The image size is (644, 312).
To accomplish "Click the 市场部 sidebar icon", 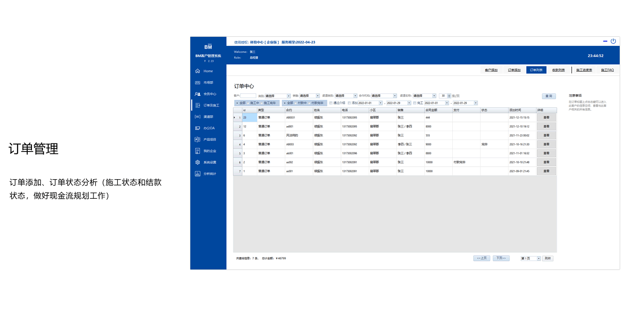I will tap(197, 83).
